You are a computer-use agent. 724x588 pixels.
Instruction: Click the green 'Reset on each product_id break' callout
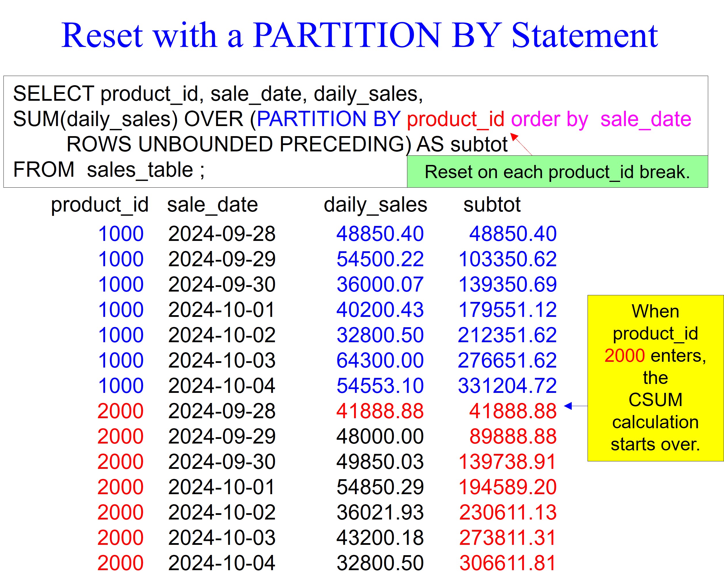pos(557,172)
